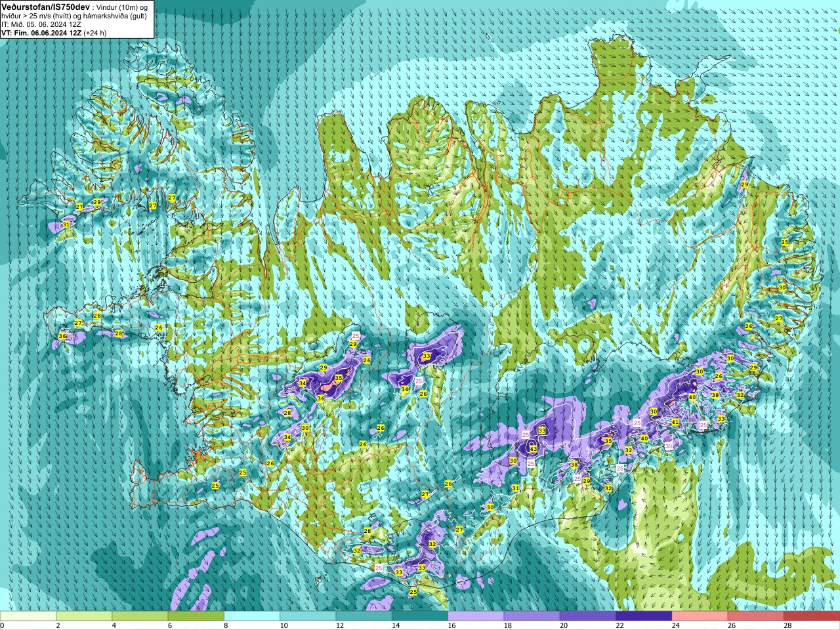Click the 'Veðurstofan/IS750dev' title text

click(x=46, y=7)
